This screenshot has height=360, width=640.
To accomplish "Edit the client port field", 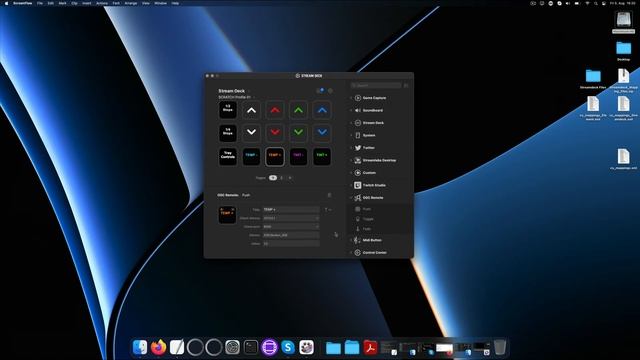I will (x=291, y=227).
